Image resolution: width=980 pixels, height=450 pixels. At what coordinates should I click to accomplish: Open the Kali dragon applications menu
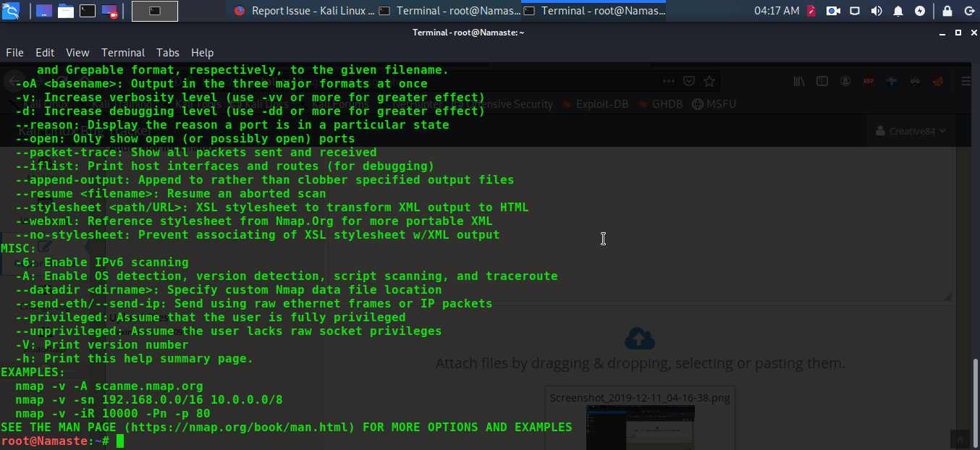(12, 11)
